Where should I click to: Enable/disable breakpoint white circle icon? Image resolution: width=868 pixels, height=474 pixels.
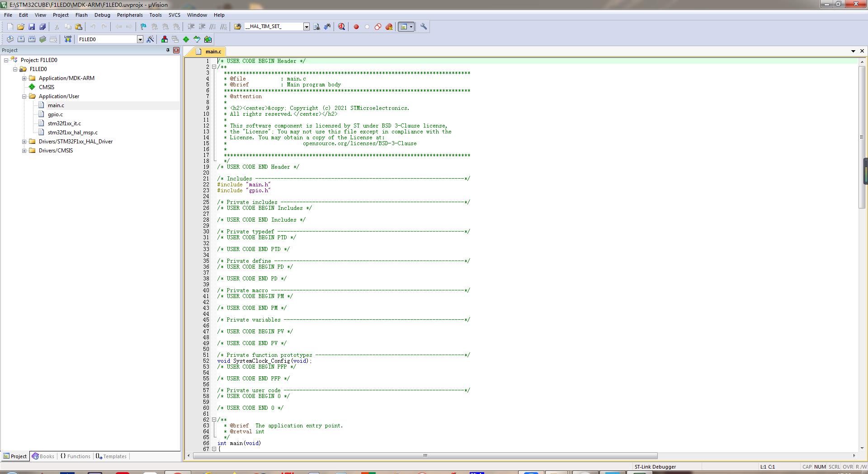[x=367, y=27]
